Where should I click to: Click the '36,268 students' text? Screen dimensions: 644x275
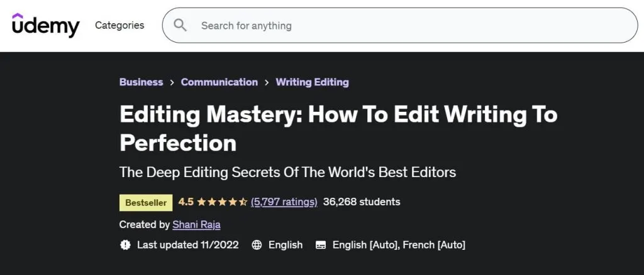click(362, 202)
